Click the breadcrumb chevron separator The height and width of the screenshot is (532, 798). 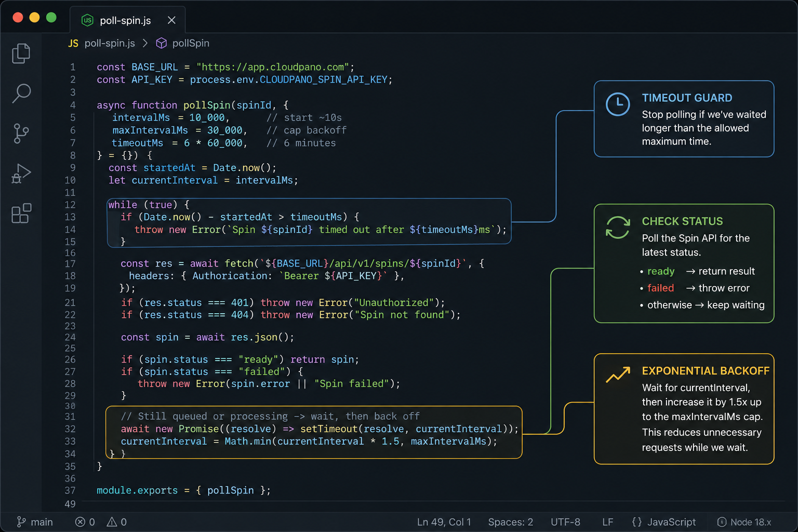[x=145, y=43]
